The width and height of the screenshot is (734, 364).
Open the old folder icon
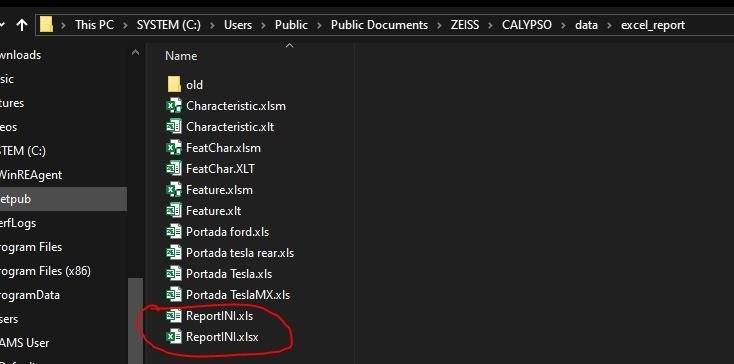[x=174, y=85]
